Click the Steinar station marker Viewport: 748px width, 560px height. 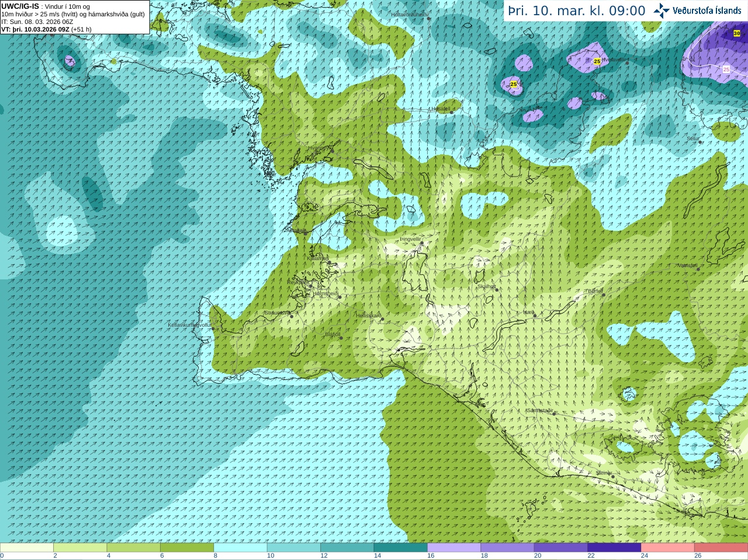[x=612, y=476]
